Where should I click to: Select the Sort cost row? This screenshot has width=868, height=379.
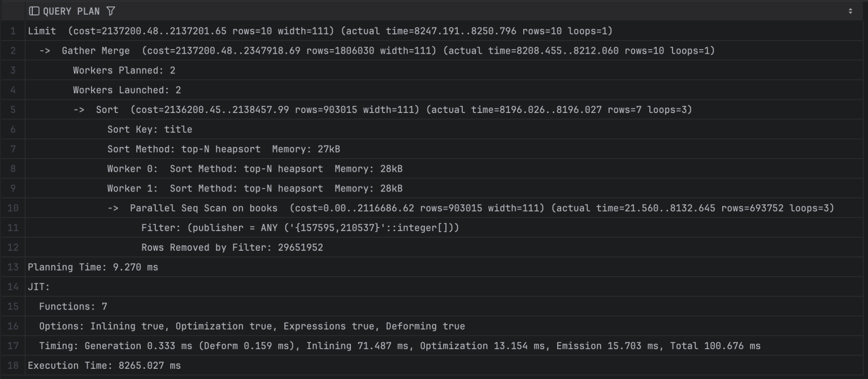click(382, 110)
